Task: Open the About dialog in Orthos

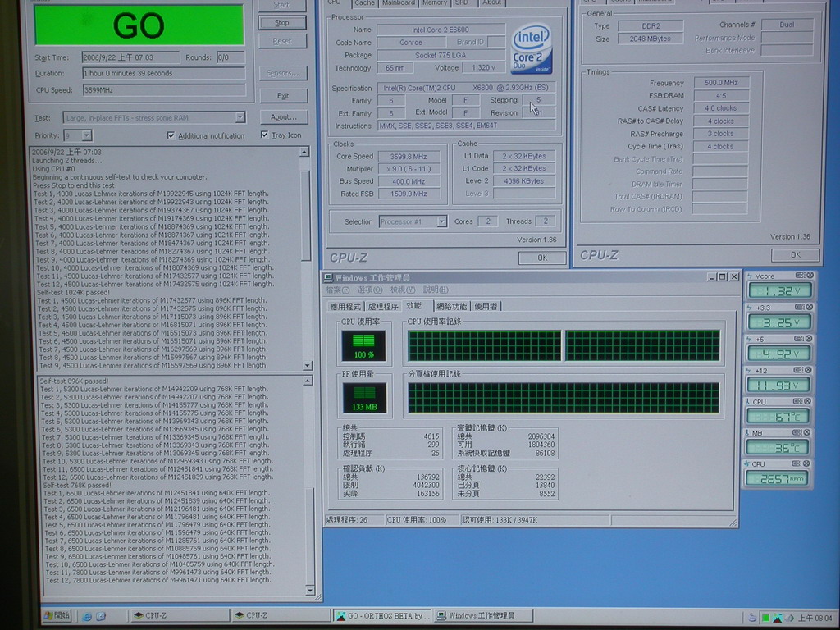Action: (283, 116)
